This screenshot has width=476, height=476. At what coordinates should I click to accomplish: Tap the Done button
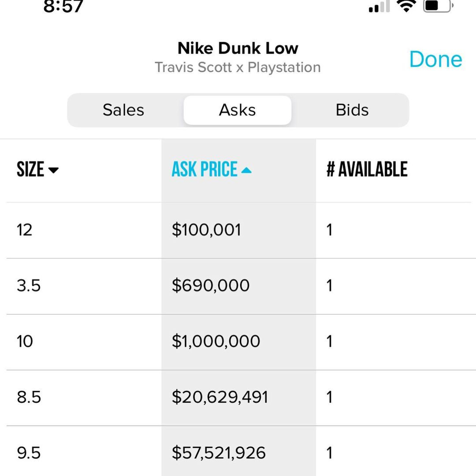(x=435, y=59)
